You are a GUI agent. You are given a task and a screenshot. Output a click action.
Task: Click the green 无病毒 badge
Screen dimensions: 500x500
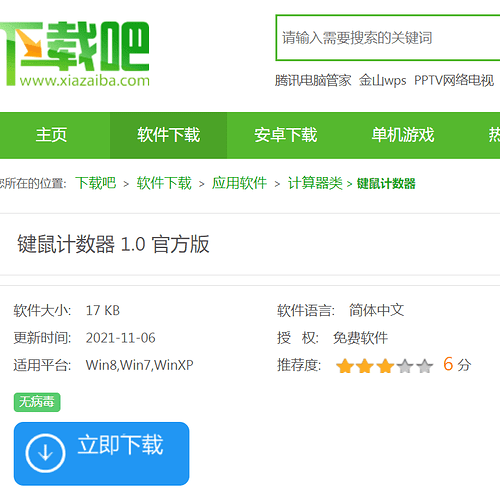click(37, 402)
